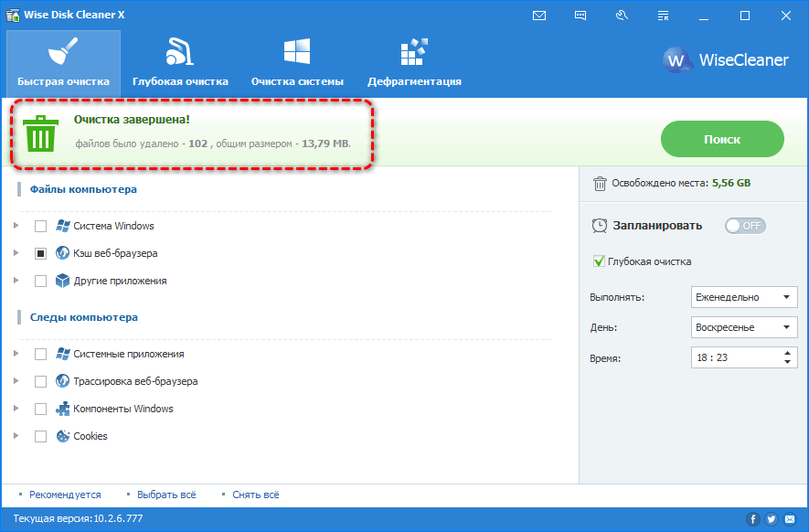Click the green trash bin icon
Screen dimensions: 809x532
tap(40, 133)
